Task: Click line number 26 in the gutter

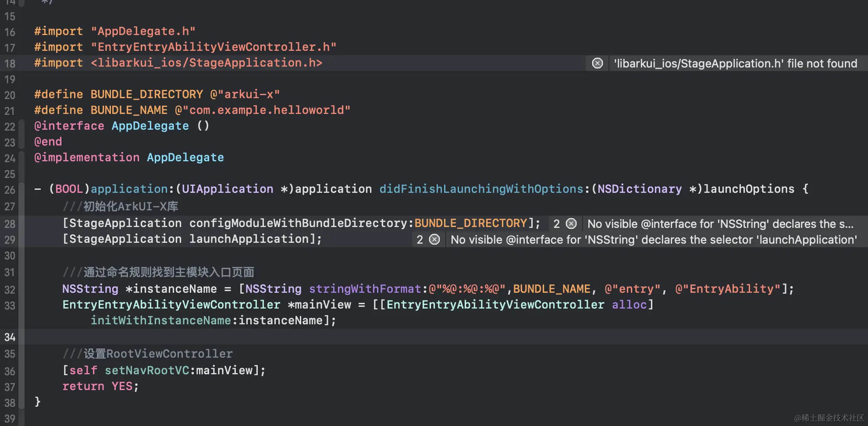Action: coord(10,190)
